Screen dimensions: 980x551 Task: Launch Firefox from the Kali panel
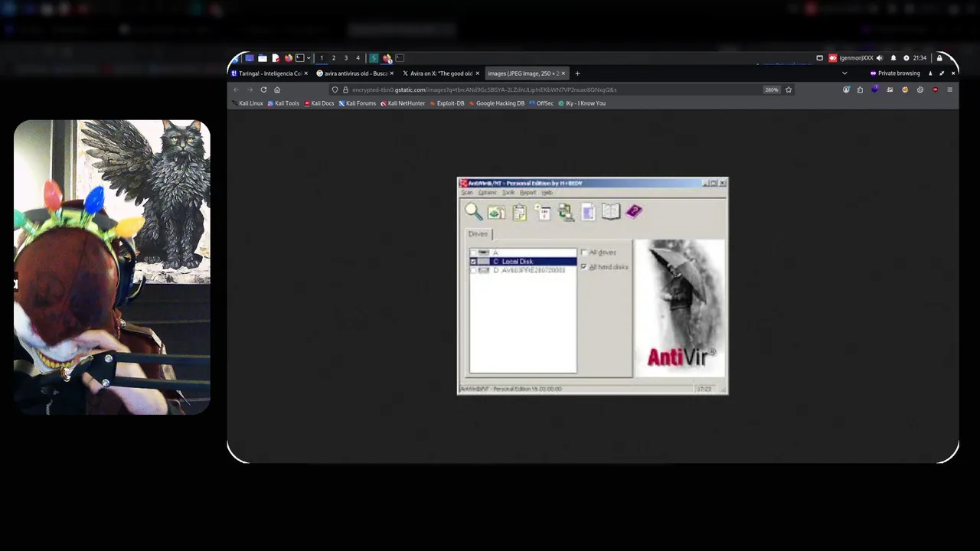click(289, 58)
